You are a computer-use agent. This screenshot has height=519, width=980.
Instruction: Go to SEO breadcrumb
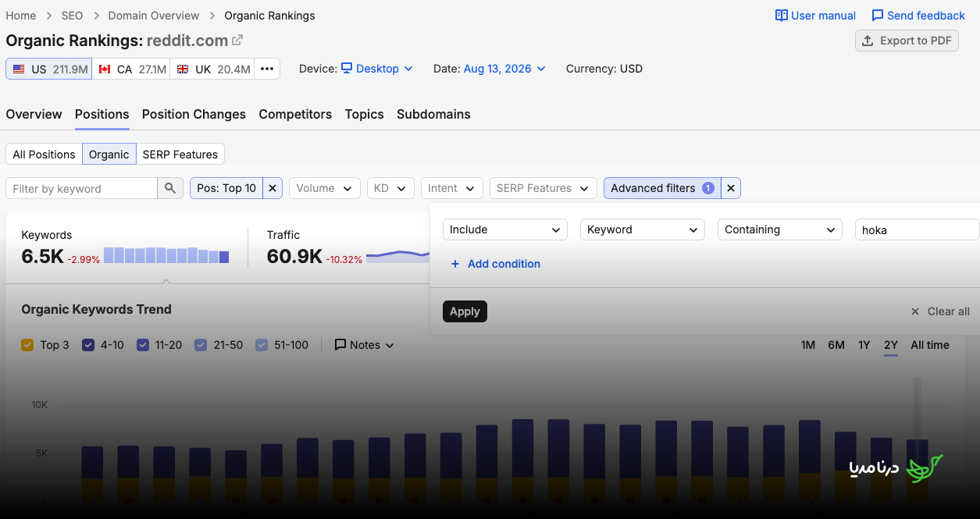pyautogui.click(x=73, y=16)
